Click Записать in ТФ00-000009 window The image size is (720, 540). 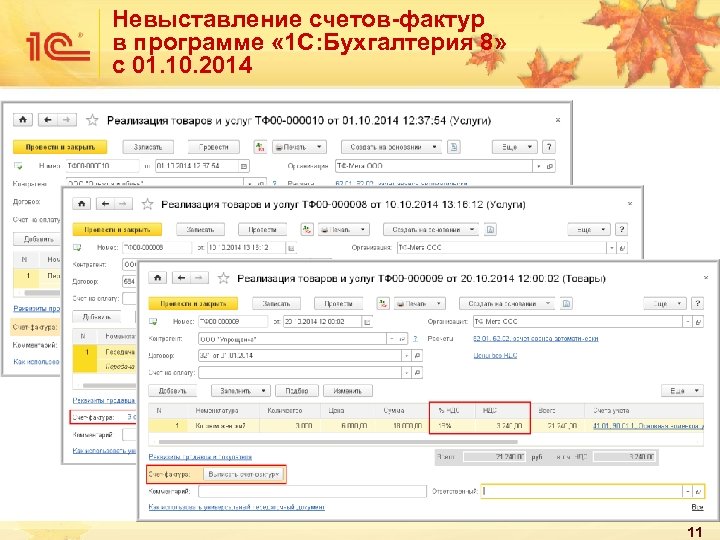point(276,304)
